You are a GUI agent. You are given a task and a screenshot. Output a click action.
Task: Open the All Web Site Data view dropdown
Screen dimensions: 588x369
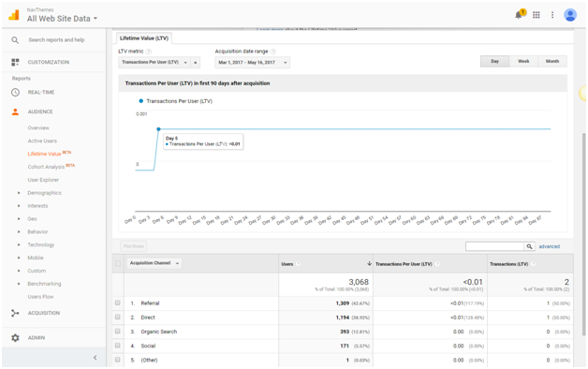62,19
